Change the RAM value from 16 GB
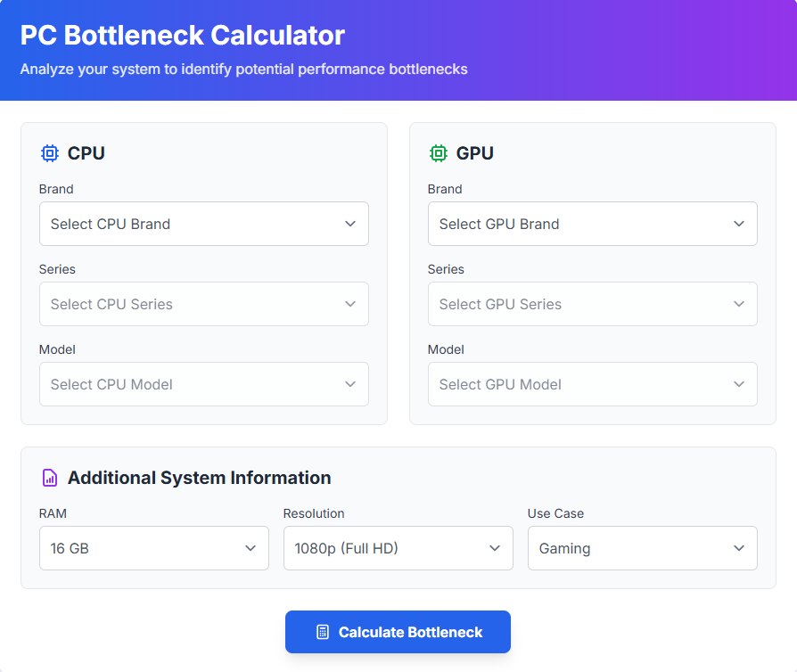 [153, 548]
